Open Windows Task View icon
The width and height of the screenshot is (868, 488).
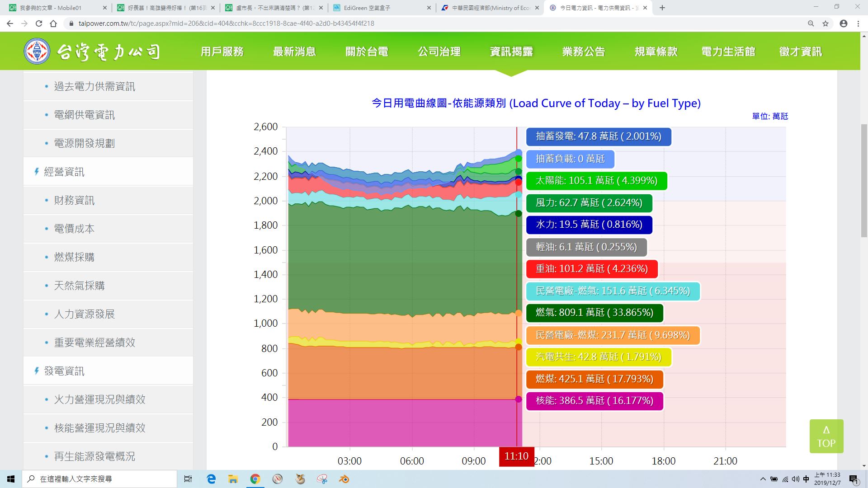(188, 479)
